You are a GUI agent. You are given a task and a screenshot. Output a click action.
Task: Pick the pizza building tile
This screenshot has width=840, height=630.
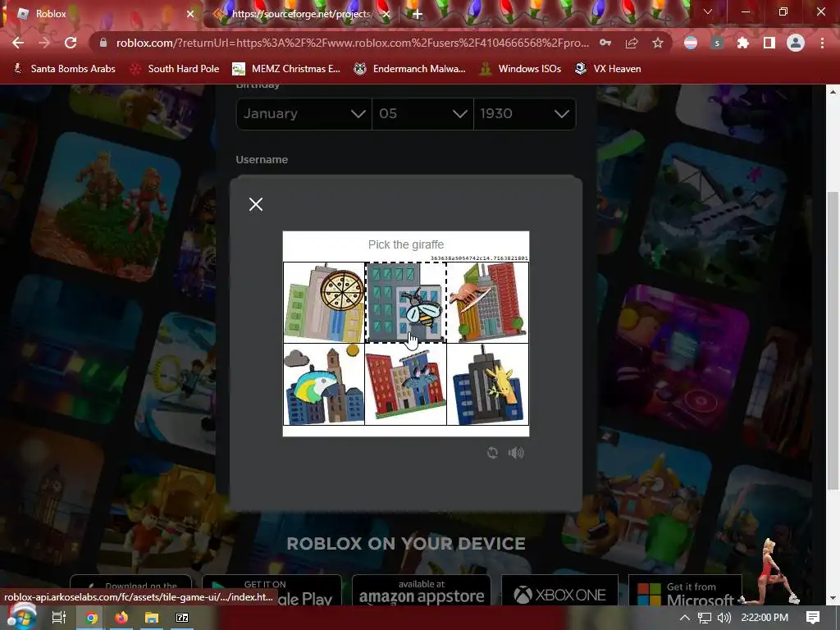click(324, 303)
